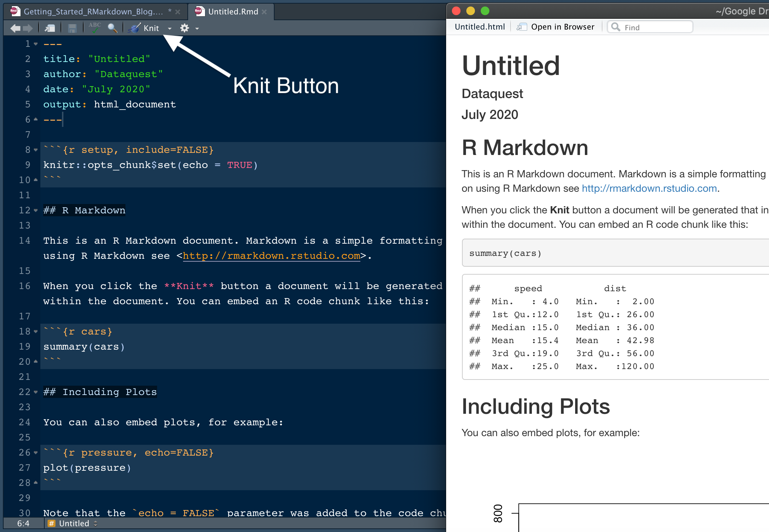Click the **Knit** text in line 16
The width and height of the screenshot is (769, 532).
pyautogui.click(x=189, y=286)
